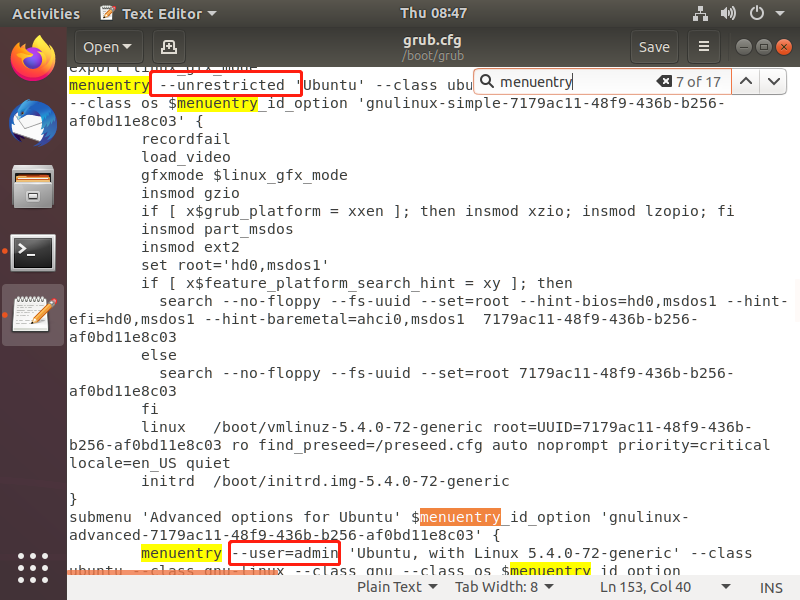This screenshot has width=800, height=600.
Task: Open the Text Editor app menu
Action: click(x=159, y=13)
